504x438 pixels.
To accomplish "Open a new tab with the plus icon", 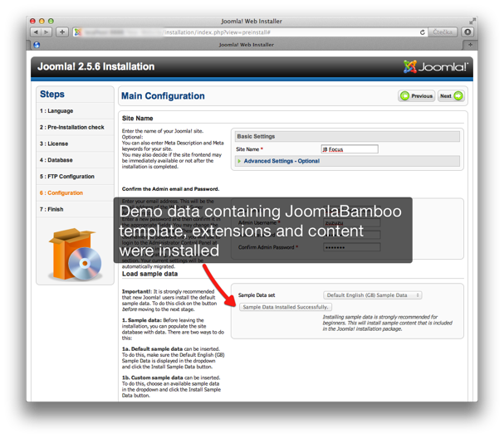I will pos(470,45).
